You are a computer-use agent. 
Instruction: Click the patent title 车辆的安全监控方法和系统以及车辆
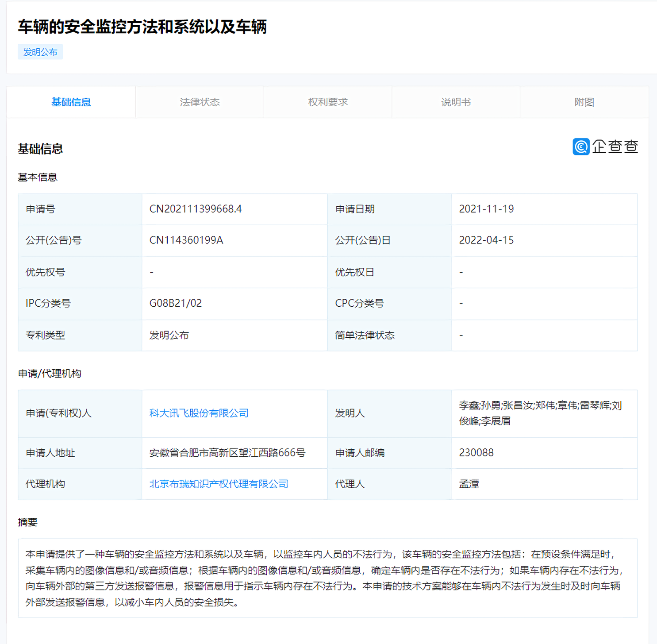click(x=142, y=27)
